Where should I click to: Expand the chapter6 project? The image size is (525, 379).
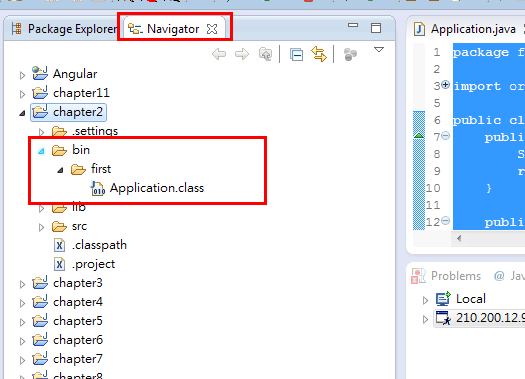click(22, 342)
